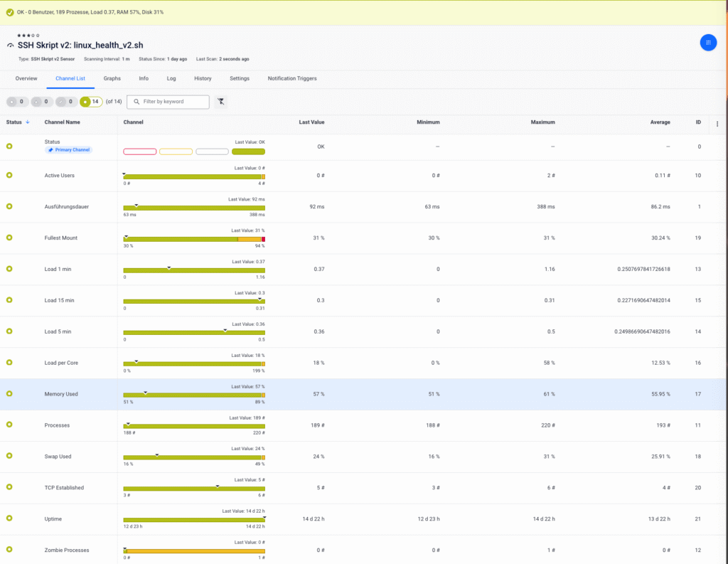The image size is (728, 564).
Task: Click the Fullest Mount gauge bar
Action: 194,239
